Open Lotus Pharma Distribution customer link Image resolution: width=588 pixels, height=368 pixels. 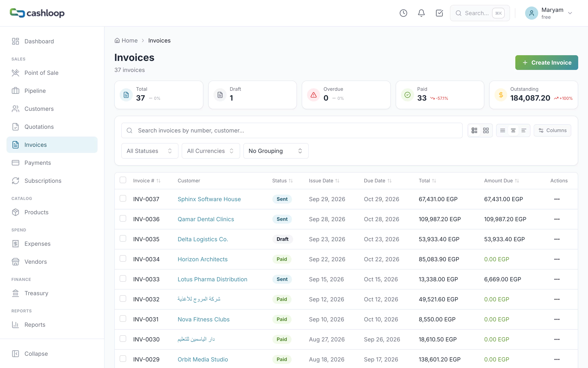[212, 279]
